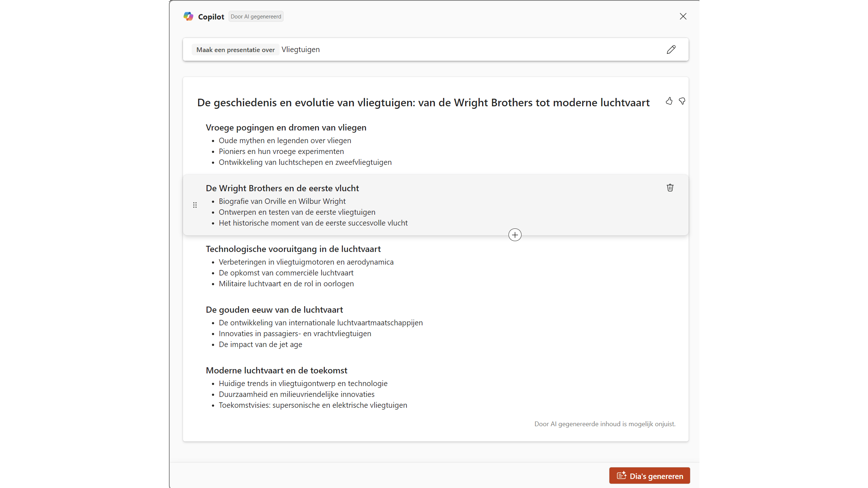Click the Copilot logo icon
This screenshot has width=868, height=488.
(x=188, y=16)
